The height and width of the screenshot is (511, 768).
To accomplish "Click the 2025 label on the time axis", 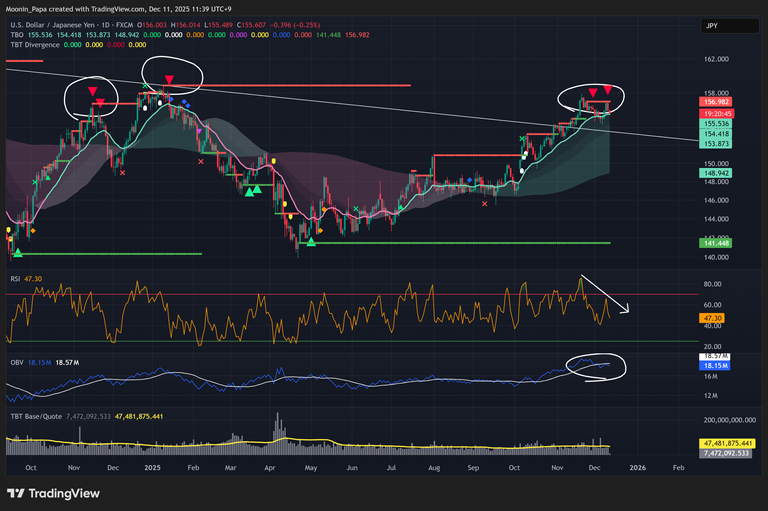I will pyautogui.click(x=152, y=467).
